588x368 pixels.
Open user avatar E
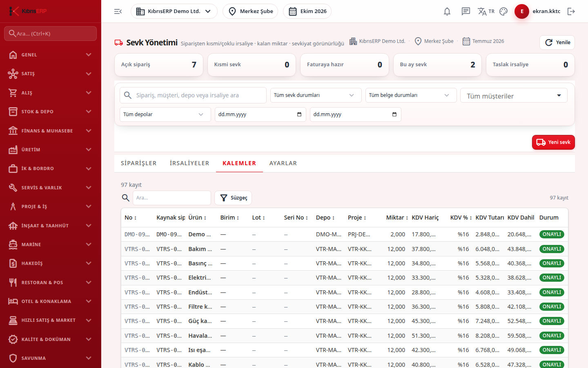pyautogui.click(x=522, y=11)
